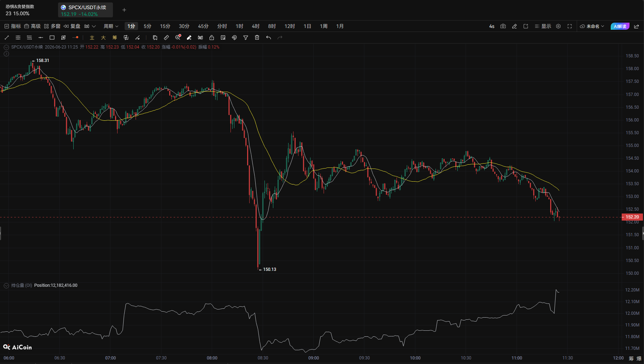This screenshot has height=364, width=644.
Task: Select the ruler measurement tool
Action: [x=166, y=38]
